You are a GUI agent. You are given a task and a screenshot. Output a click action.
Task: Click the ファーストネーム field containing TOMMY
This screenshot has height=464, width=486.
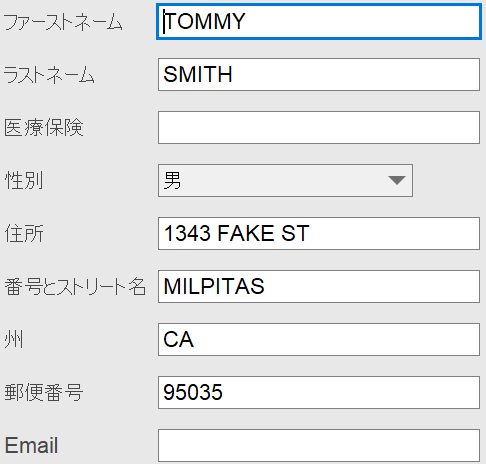pyautogui.click(x=319, y=21)
